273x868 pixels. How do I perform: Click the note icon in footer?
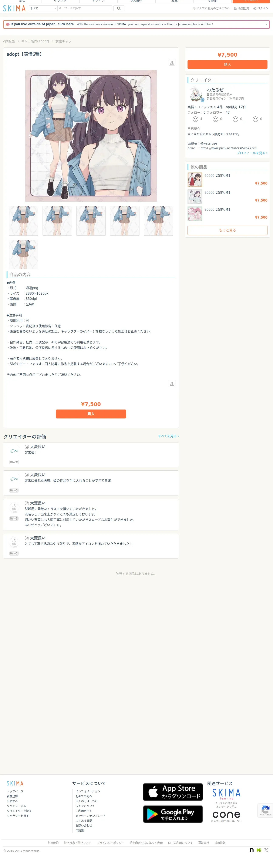coord(252,850)
